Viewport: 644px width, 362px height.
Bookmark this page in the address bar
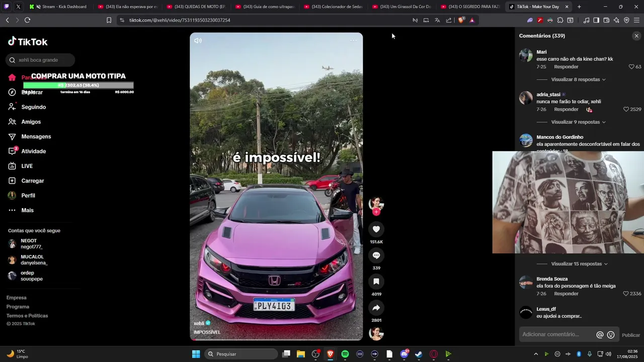[x=109, y=20]
